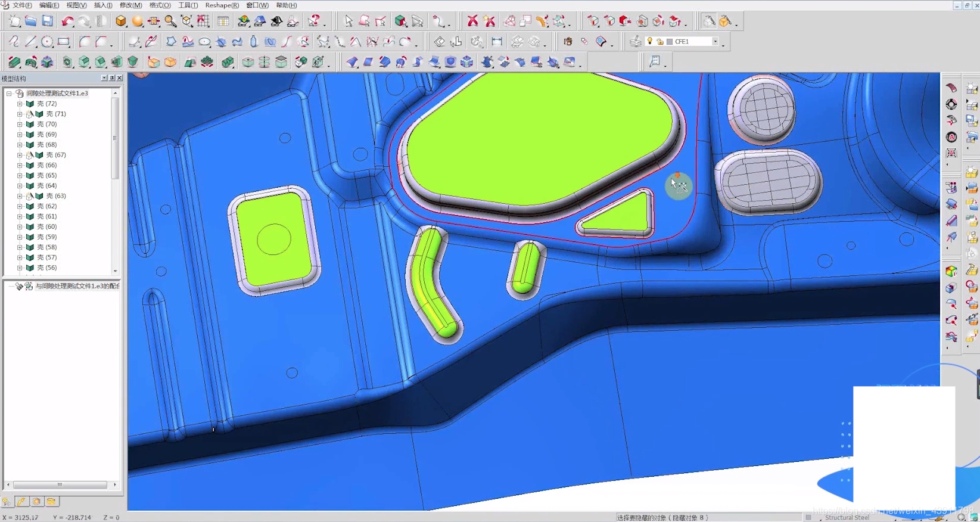The height and width of the screenshot is (522, 980).
Task: Click the model tree horizontal scrollbar
Action: tap(60, 484)
